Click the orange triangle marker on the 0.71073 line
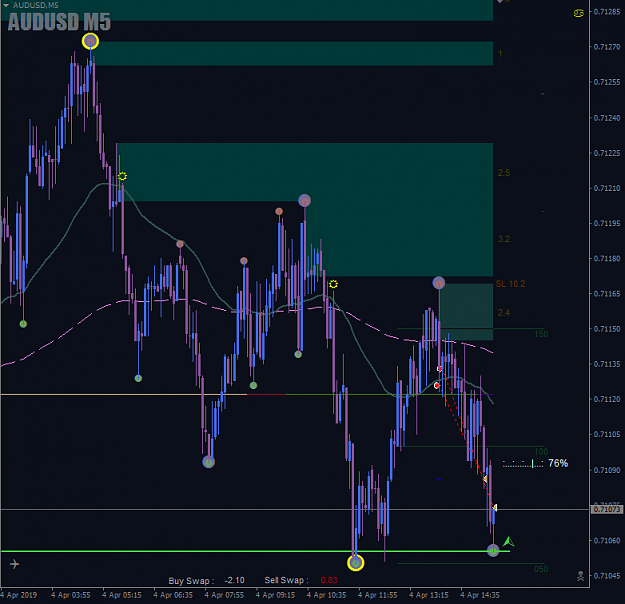The width and height of the screenshot is (625, 604). (x=495, y=508)
